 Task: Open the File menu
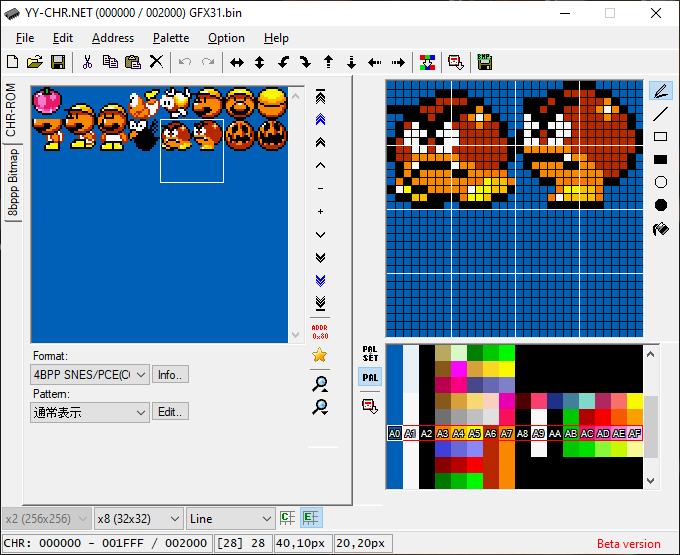(x=25, y=38)
